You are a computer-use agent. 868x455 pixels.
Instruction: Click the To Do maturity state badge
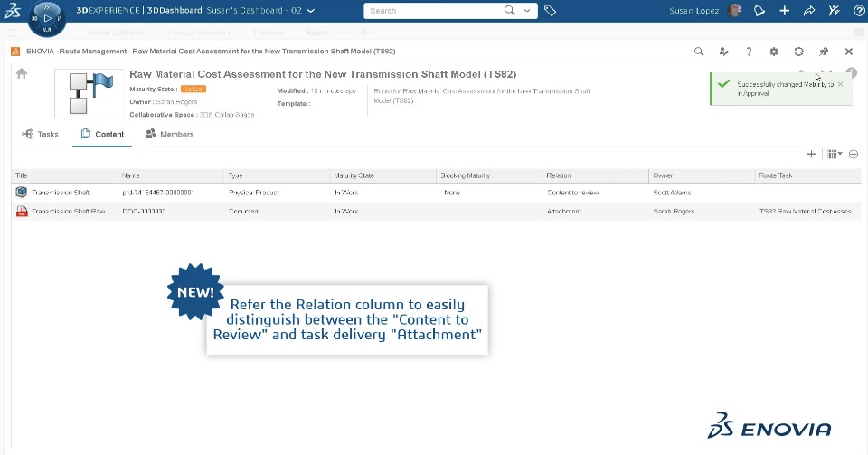[193, 90]
